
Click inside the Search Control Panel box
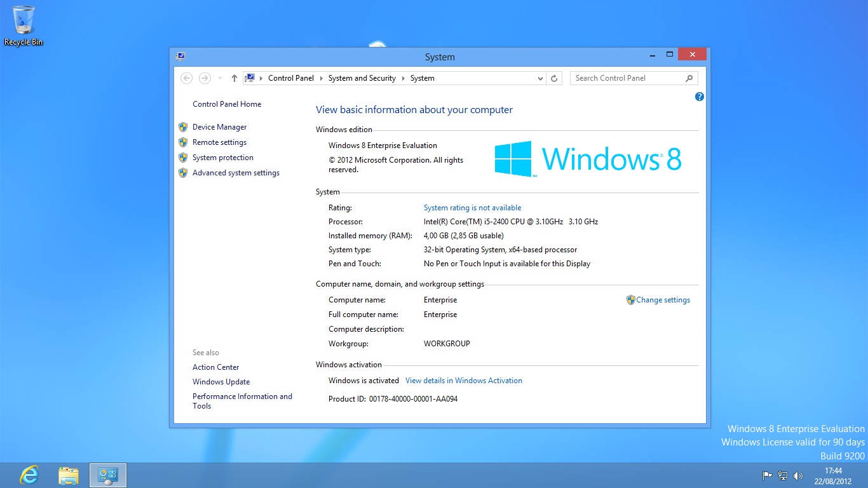pos(626,78)
